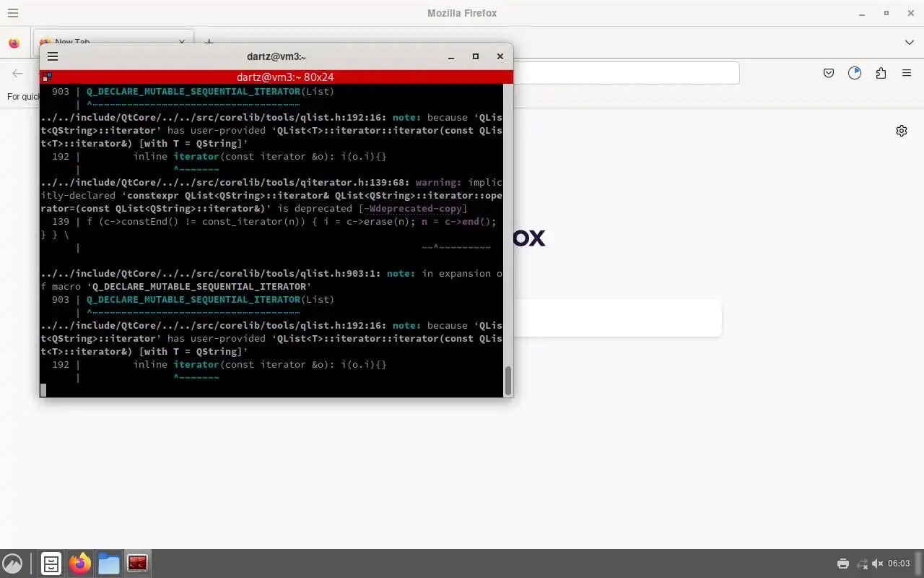Close the Mozilla Firefox window
The height and width of the screenshot is (578, 924).
click(910, 13)
